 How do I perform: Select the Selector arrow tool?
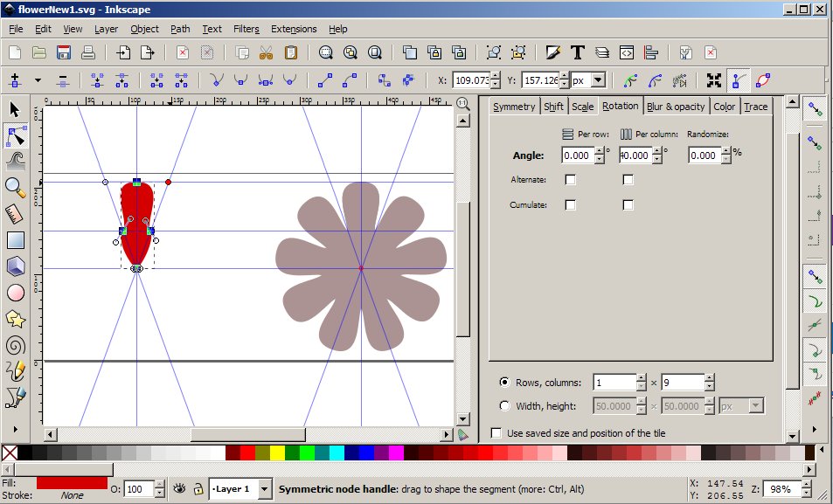[12, 110]
